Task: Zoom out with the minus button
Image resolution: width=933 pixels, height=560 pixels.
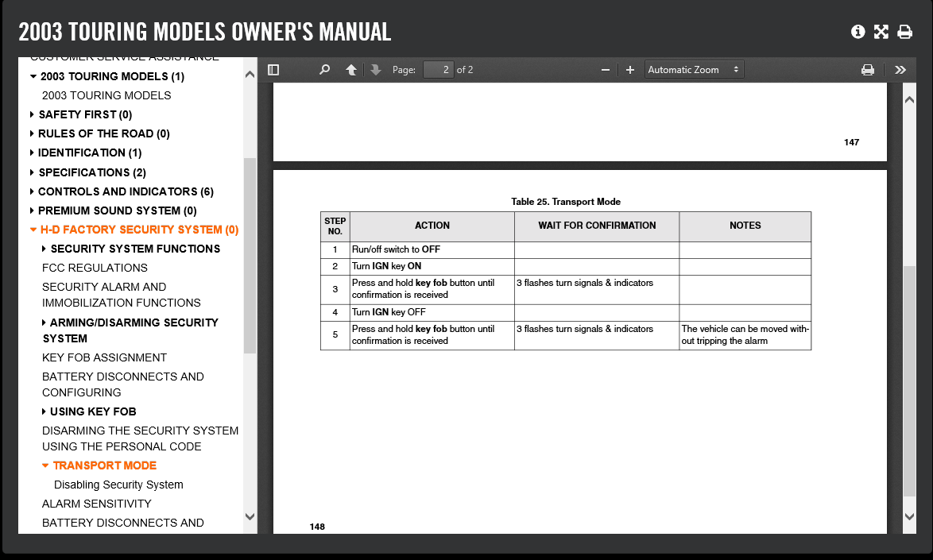Action: click(x=606, y=70)
